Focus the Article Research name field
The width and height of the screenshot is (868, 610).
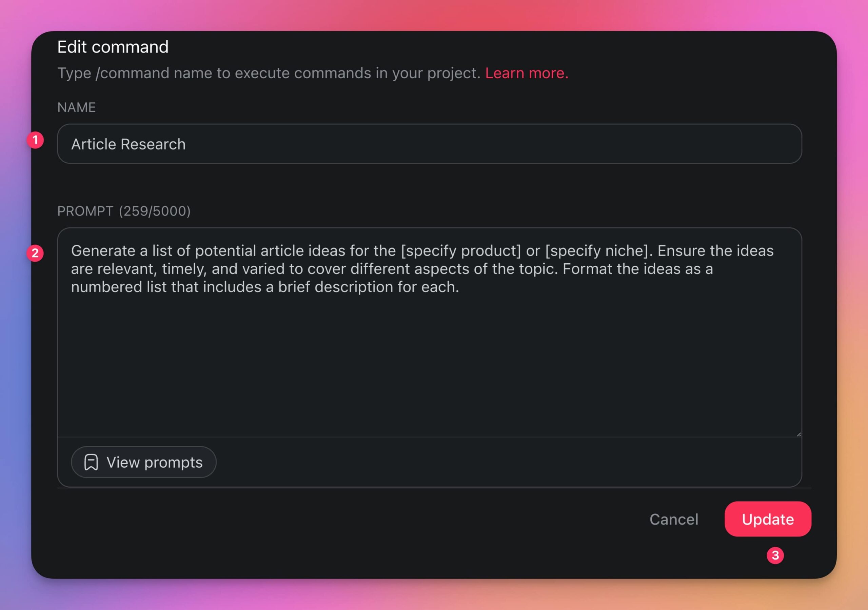[x=429, y=144]
